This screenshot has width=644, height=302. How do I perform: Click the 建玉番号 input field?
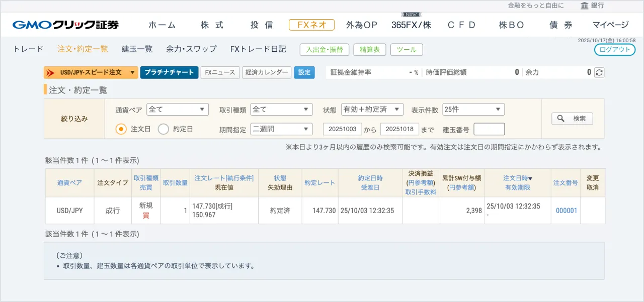point(489,129)
